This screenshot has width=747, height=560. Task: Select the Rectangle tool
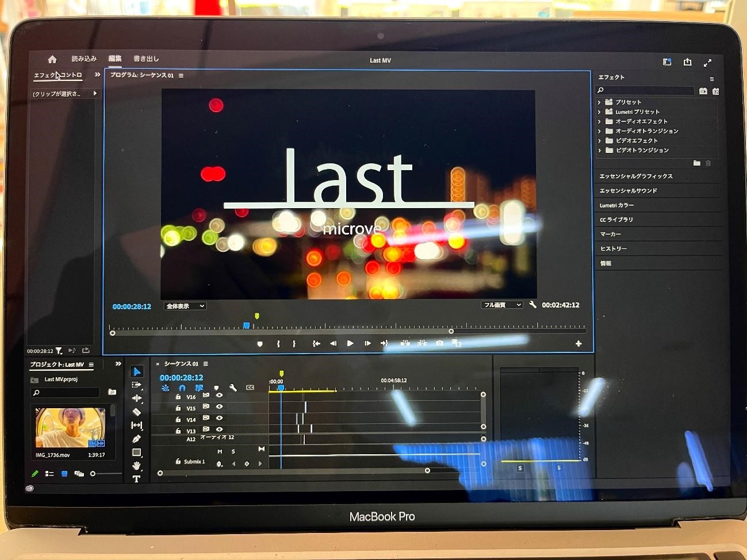pyautogui.click(x=137, y=452)
